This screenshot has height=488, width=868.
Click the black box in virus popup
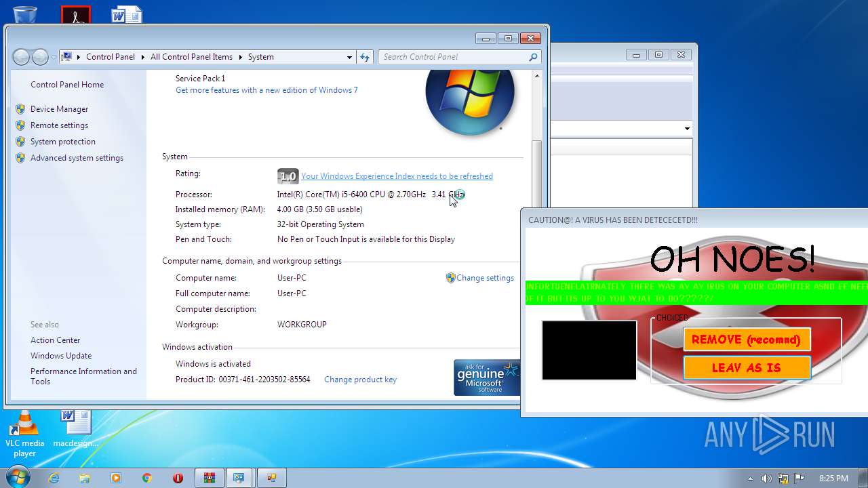pos(589,350)
